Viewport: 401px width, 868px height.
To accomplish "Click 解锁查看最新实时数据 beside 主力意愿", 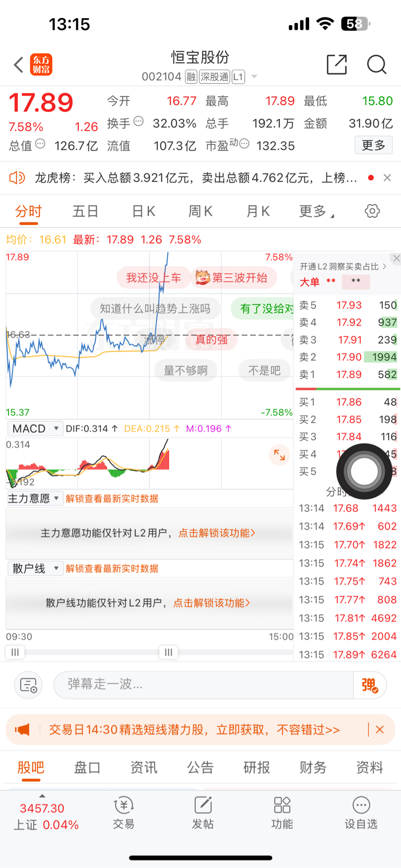I will click(112, 499).
